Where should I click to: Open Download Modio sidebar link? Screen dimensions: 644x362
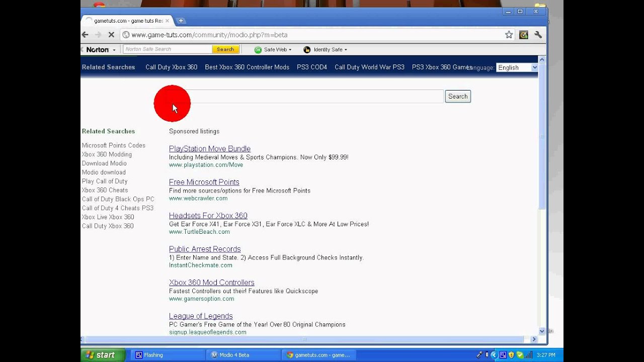pos(104,163)
